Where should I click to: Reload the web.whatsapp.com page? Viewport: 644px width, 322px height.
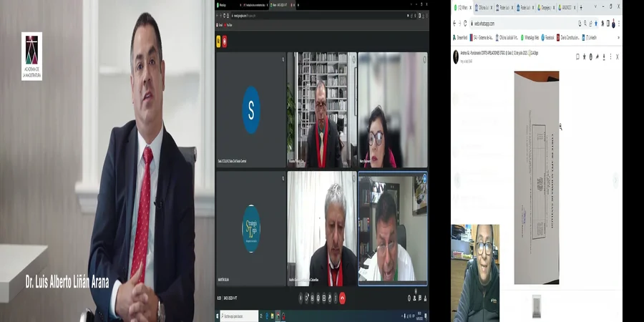[465, 24]
